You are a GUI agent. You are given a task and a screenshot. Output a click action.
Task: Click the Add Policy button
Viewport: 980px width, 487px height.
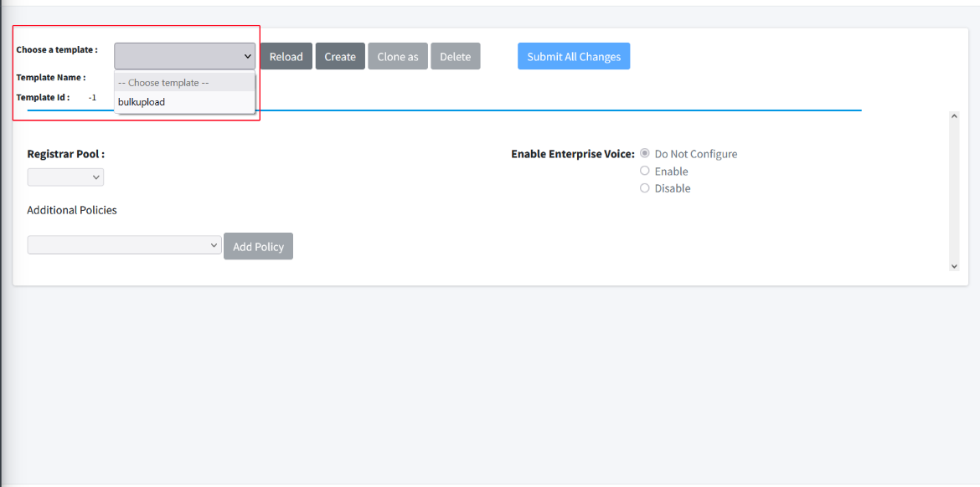pos(258,245)
